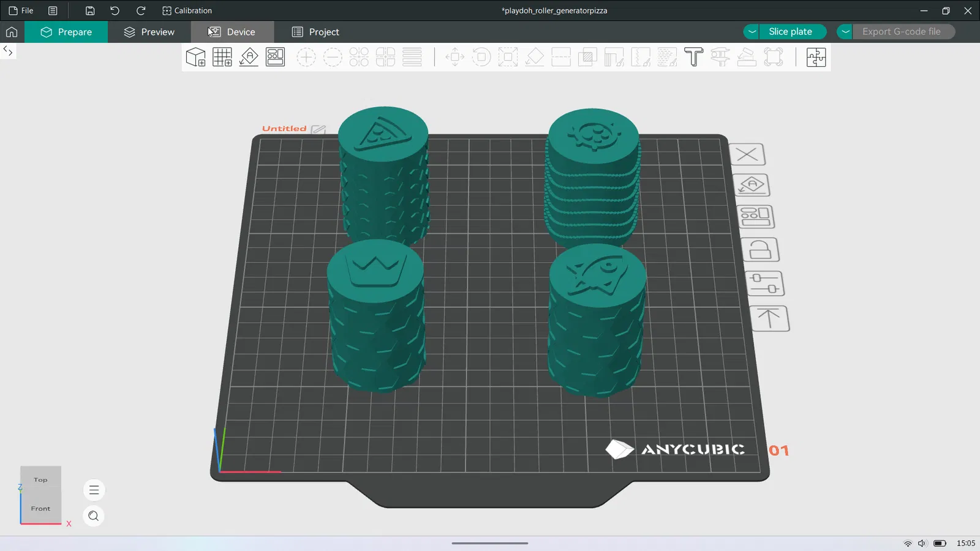Select the cylinder model with the crown emblem

click(376, 315)
